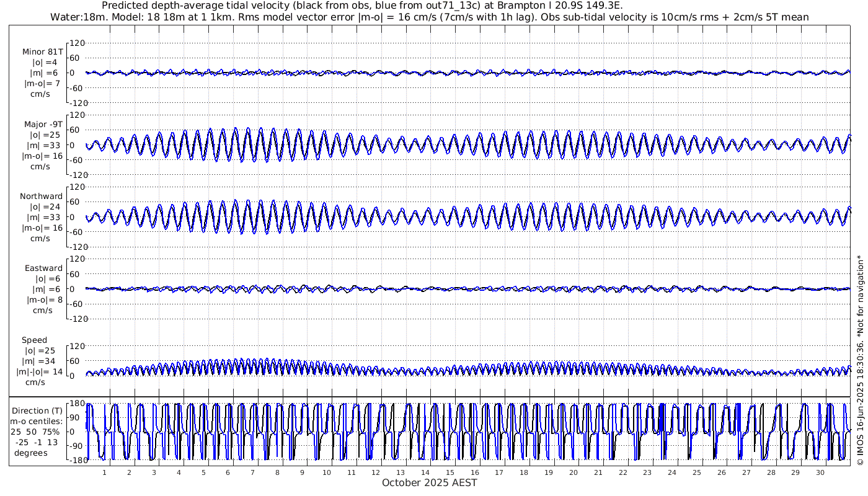Select the "Eastward" panel label

43,268
